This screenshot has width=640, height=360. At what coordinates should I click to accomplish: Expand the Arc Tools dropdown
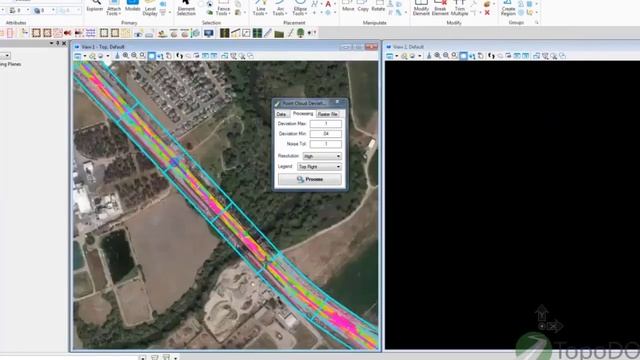pos(280,8)
